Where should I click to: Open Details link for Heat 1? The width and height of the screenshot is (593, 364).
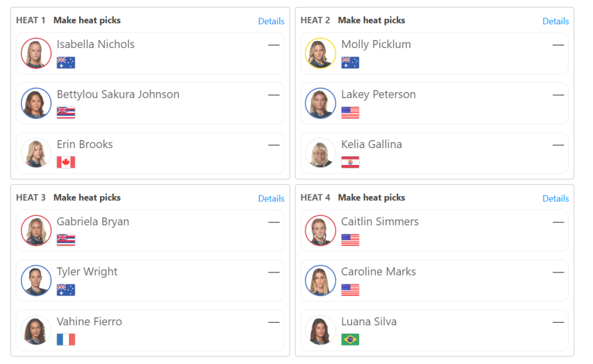(x=271, y=21)
